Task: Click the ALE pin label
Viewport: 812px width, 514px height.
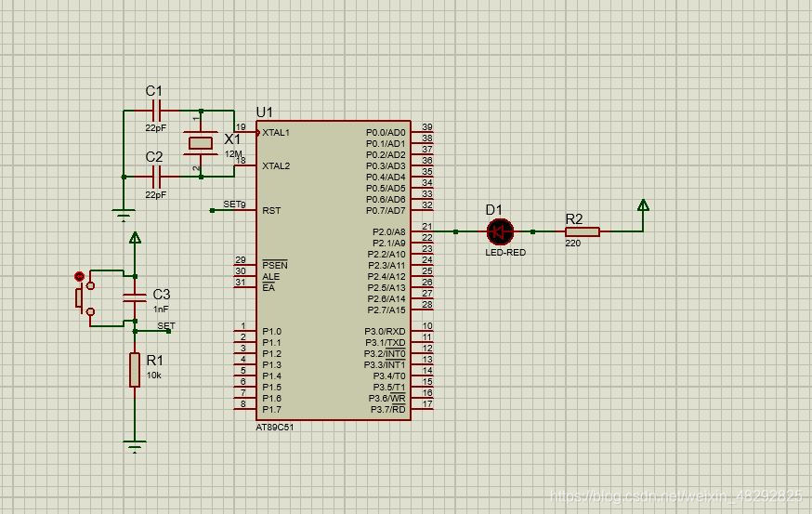Action: coord(271,277)
